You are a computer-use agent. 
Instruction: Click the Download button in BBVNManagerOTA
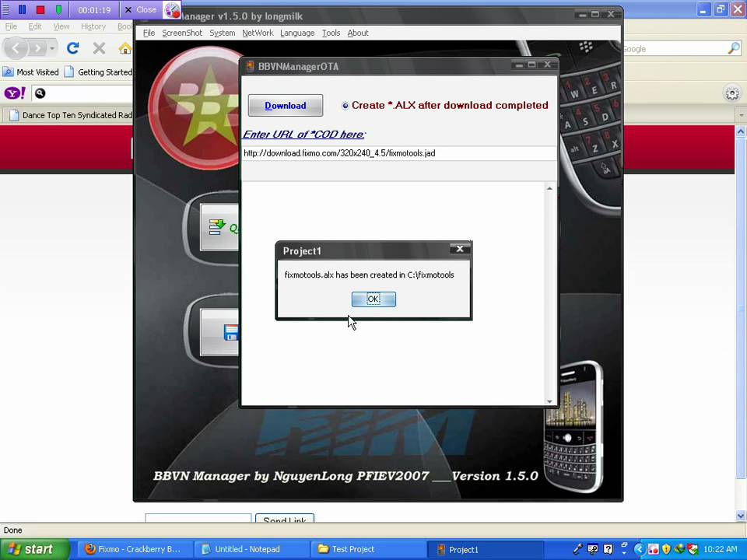[x=286, y=105]
